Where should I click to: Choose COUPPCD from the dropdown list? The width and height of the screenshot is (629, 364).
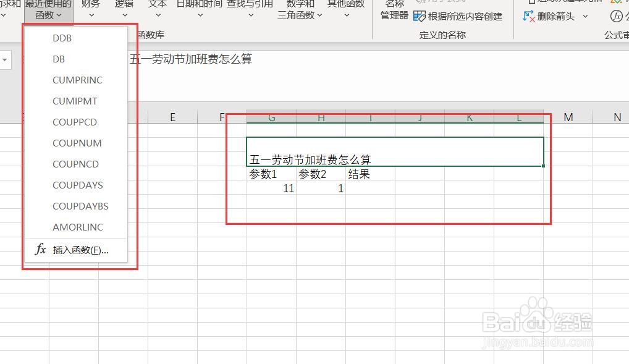(x=76, y=122)
